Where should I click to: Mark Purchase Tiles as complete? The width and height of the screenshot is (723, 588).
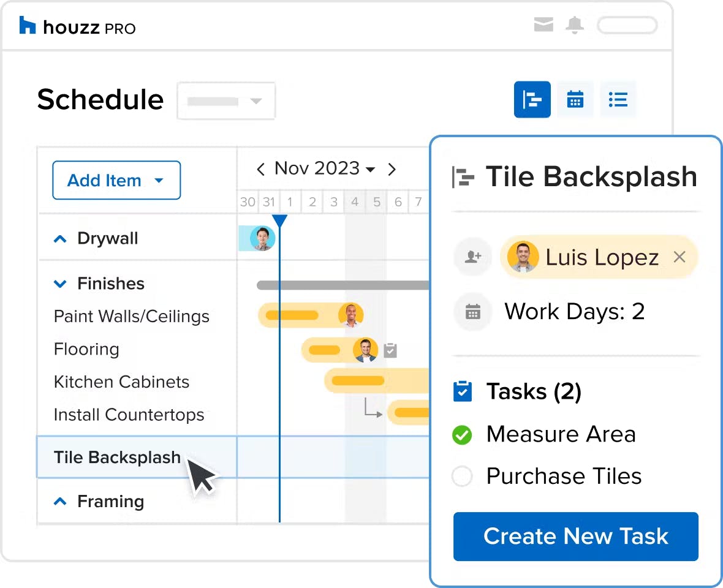click(462, 476)
